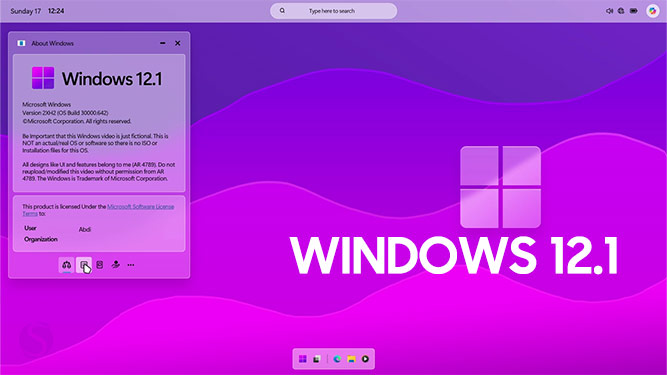Open the database cylinder icon in About Windows

tap(100, 265)
